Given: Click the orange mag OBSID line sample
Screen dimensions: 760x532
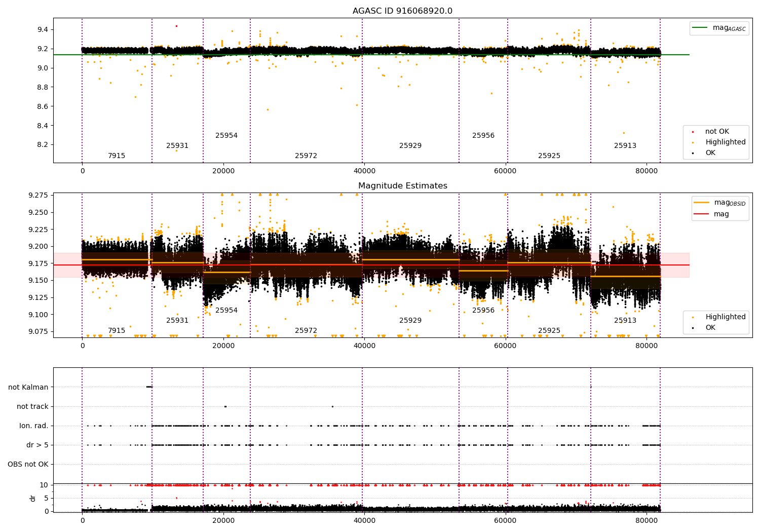Looking at the screenshot, I should [x=702, y=203].
